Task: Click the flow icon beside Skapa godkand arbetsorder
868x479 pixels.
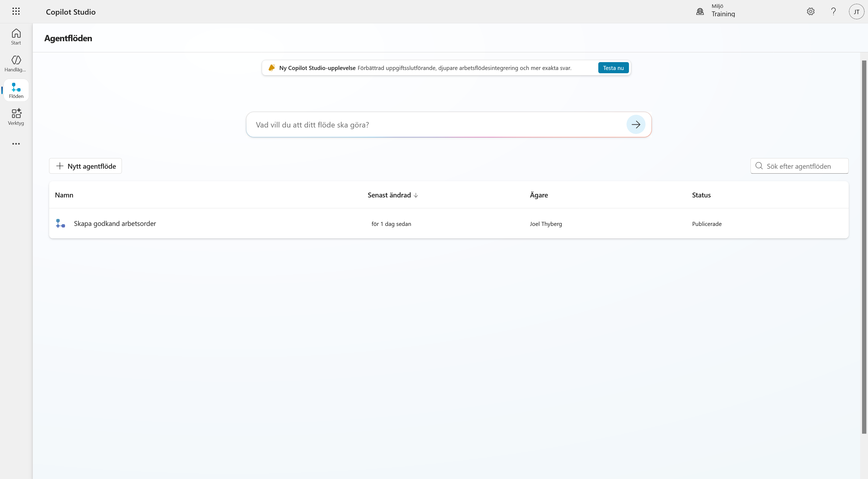Action: pyautogui.click(x=60, y=223)
